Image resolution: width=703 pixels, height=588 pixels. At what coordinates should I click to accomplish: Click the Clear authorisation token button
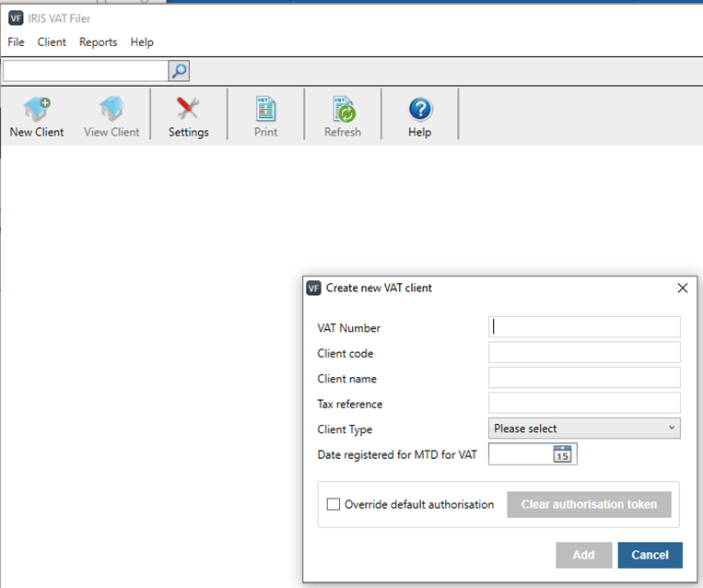[589, 504]
